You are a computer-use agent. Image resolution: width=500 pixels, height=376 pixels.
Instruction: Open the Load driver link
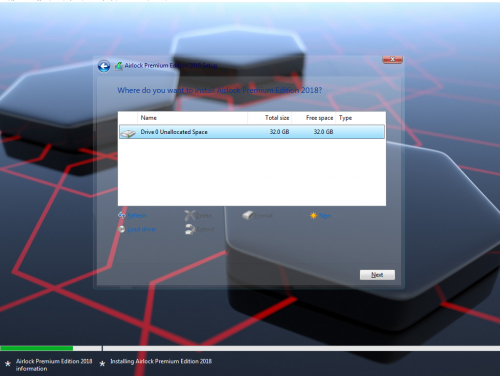pos(142,229)
